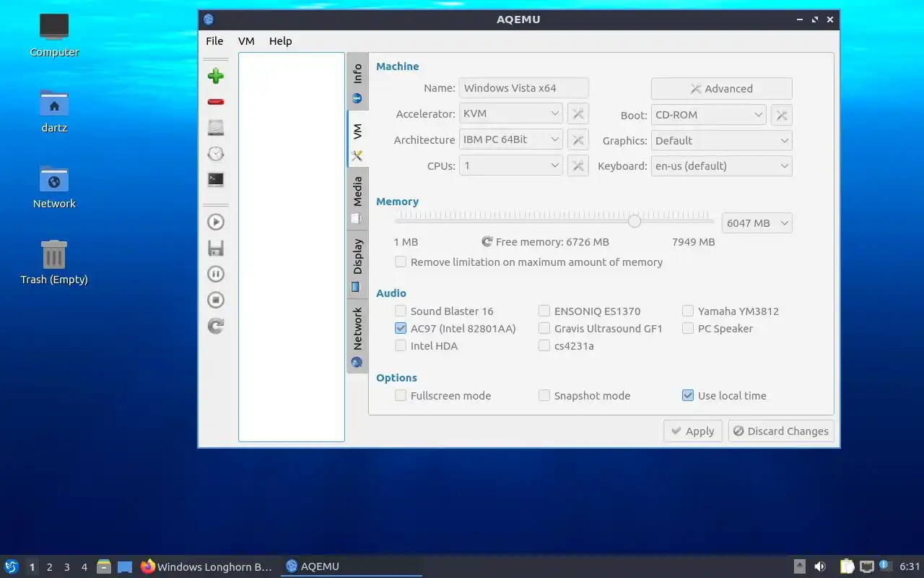
Task: Enable Intel HDA audio
Action: tap(427, 346)
